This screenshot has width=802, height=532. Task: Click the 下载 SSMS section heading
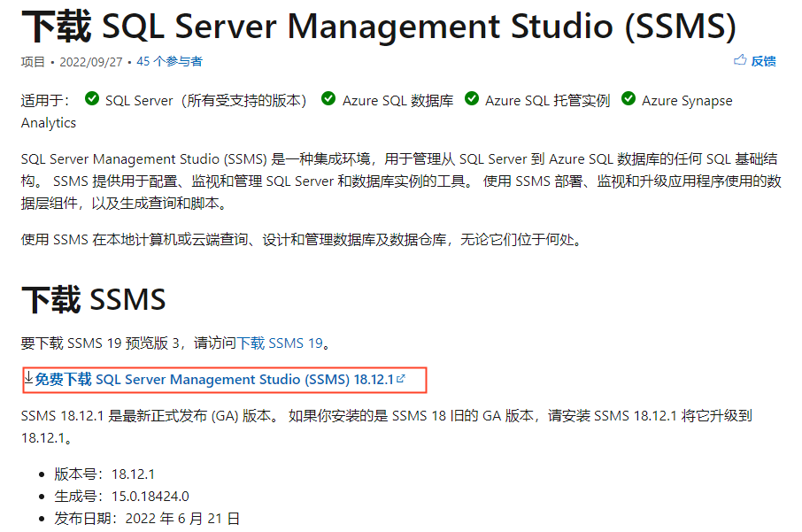[x=94, y=300]
